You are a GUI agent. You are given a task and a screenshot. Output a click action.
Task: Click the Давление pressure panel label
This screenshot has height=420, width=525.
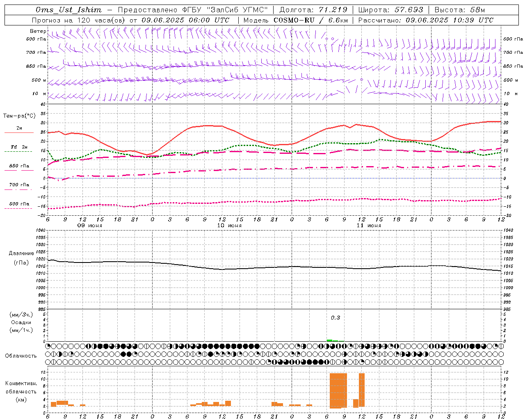[x=21, y=253]
